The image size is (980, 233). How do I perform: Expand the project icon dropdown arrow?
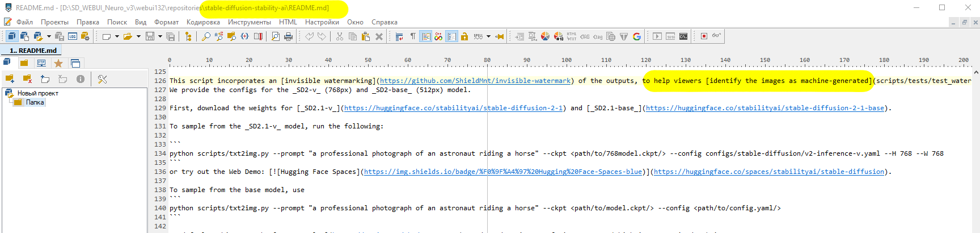49,36
